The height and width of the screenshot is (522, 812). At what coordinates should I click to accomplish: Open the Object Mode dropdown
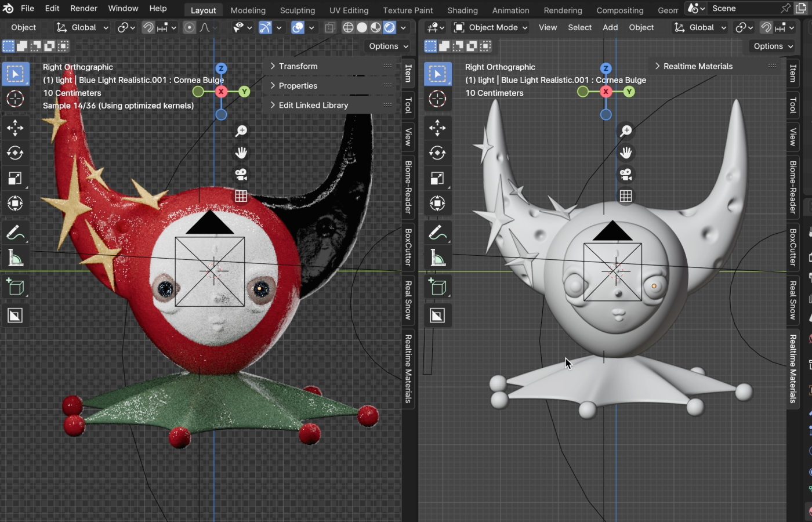pyautogui.click(x=491, y=28)
